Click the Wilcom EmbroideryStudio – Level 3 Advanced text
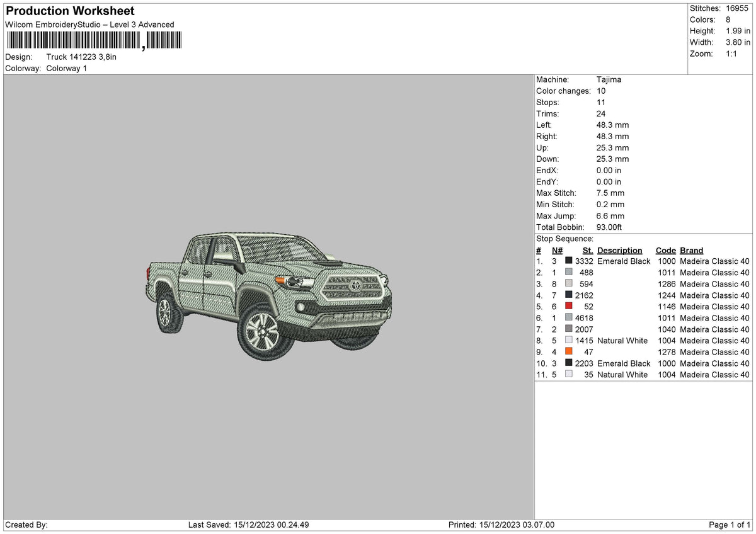 pyautogui.click(x=89, y=25)
